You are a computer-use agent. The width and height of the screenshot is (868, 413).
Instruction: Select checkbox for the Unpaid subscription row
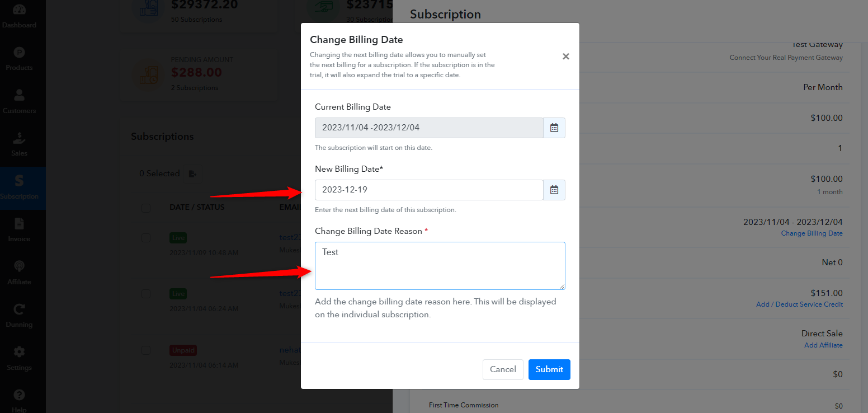click(146, 350)
